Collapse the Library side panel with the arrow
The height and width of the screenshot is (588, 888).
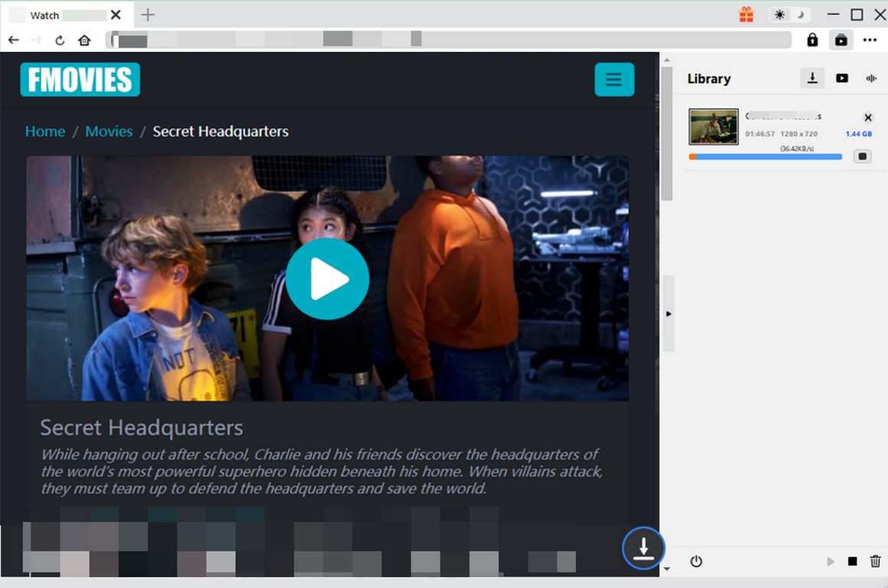[668, 313]
